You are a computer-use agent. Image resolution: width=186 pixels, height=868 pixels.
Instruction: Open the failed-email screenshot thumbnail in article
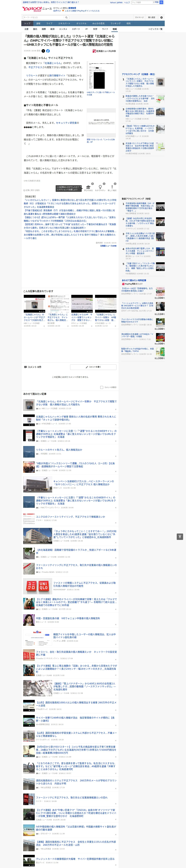(x=101, y=76)
